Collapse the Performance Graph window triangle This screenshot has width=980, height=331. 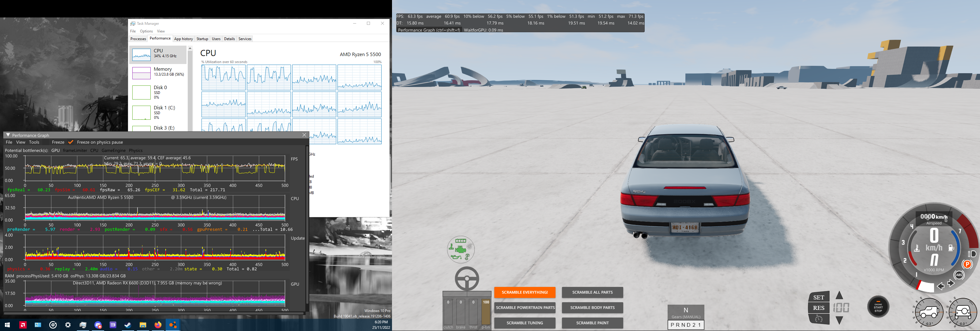[8, 135]
